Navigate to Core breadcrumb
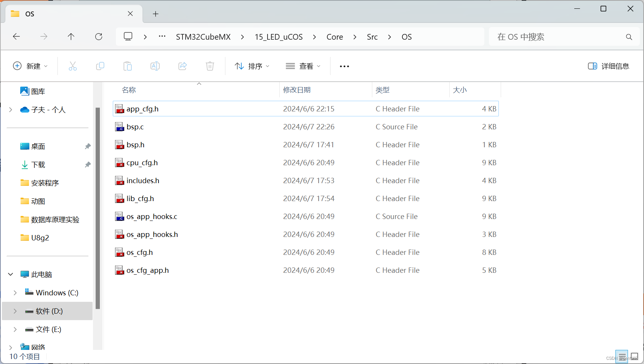 tap(335, 37)
